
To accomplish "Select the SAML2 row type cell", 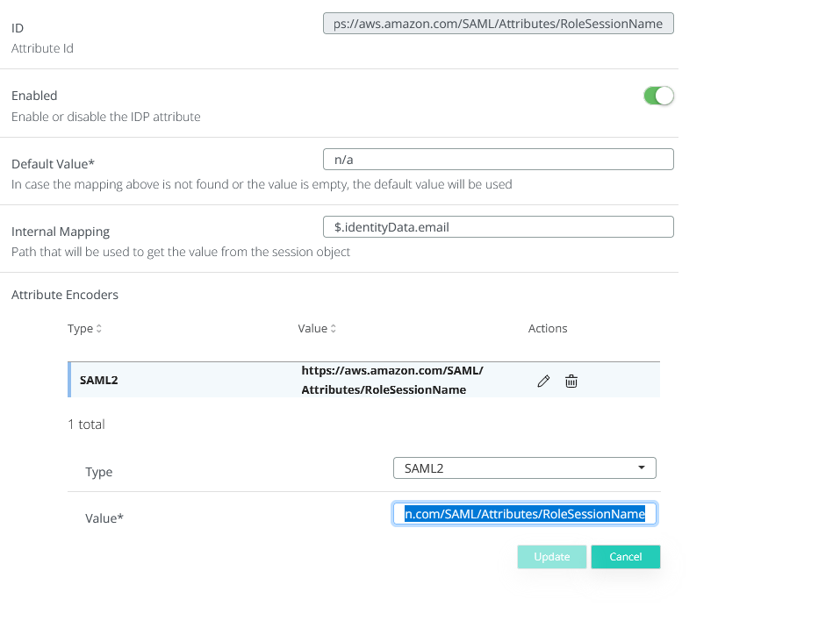I will point(99,381).
